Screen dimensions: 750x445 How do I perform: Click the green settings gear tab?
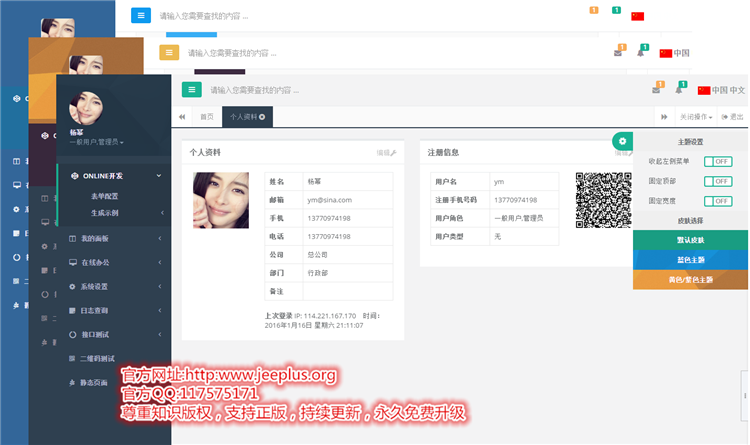[622, 141]
